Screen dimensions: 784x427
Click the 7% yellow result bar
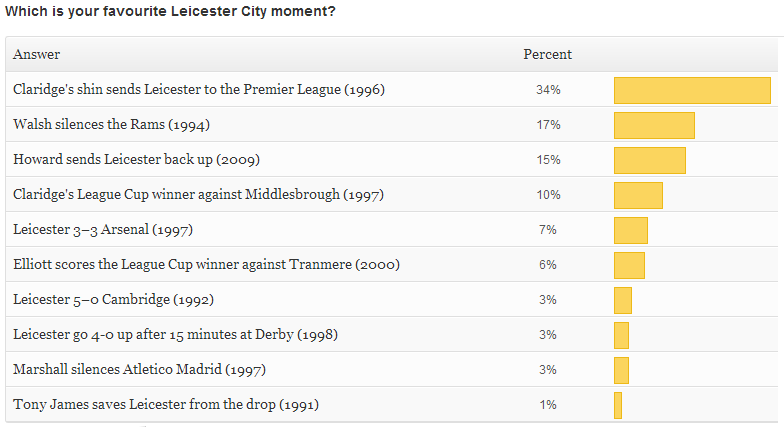[631, 230]
